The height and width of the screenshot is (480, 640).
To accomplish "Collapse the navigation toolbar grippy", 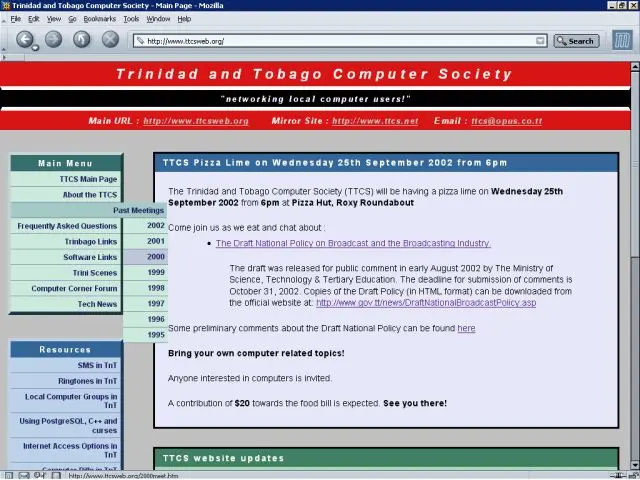I will point(4,40).
